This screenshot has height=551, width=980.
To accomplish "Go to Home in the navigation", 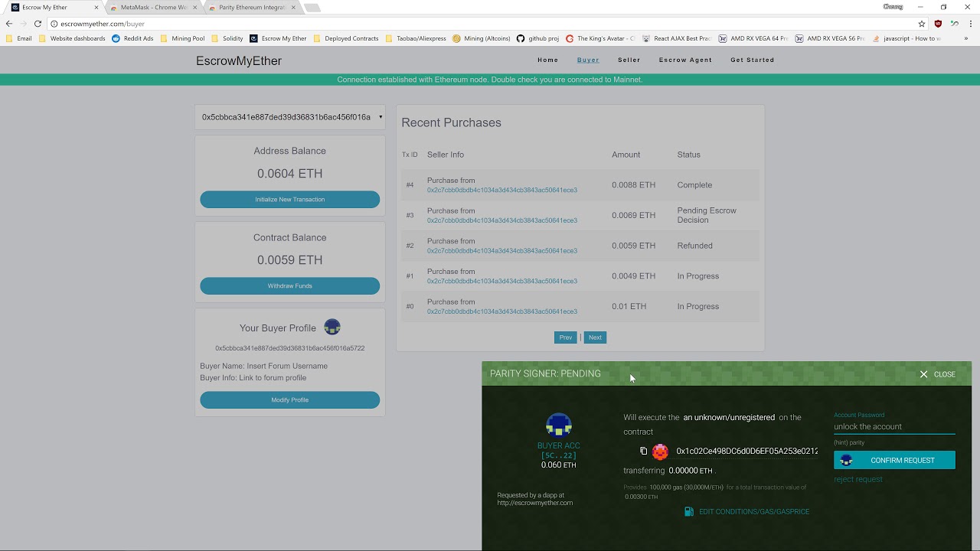I will [548, 60].
